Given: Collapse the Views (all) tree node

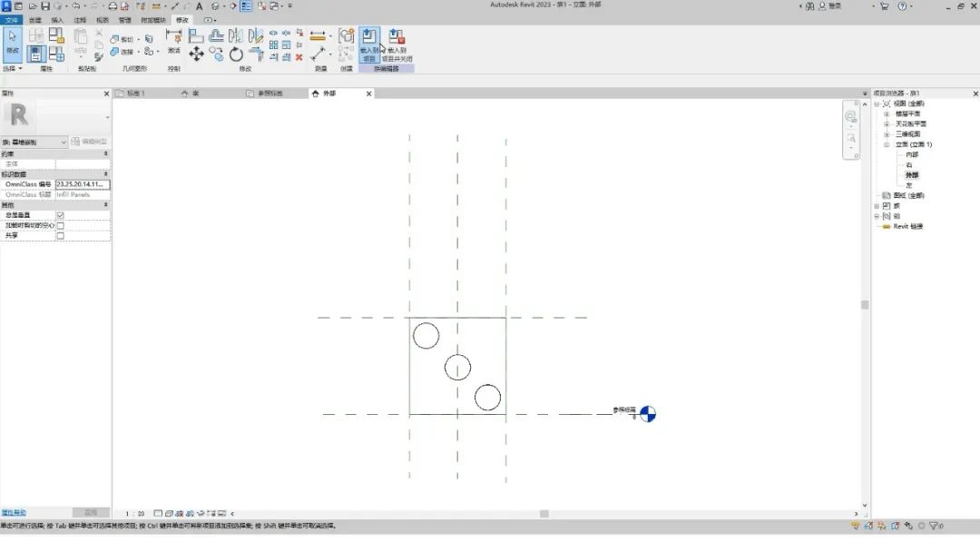Looking at the screenshot, I should point(877,103).
